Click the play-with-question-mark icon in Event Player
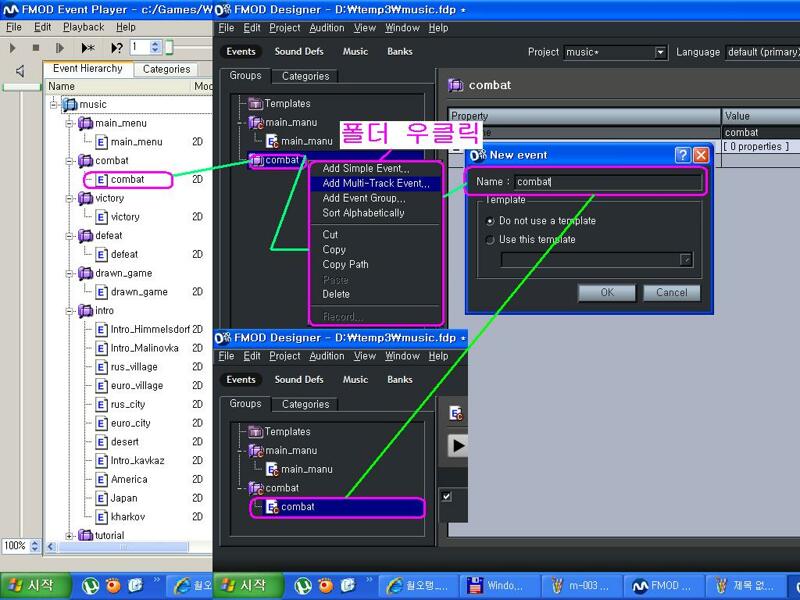 117,48
